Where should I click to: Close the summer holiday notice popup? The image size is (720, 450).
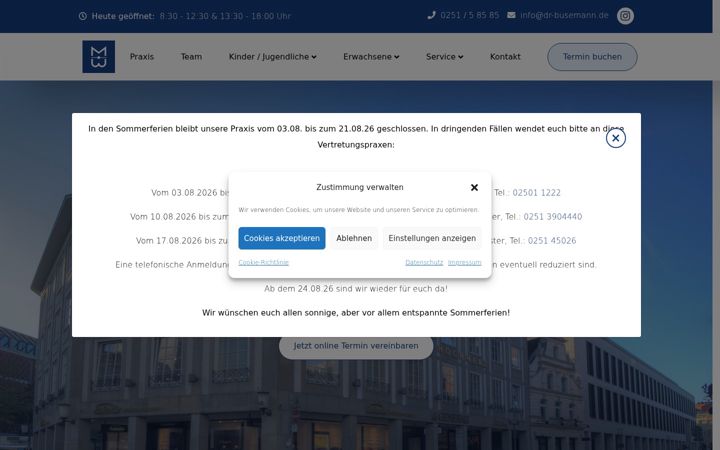[616, 138]
